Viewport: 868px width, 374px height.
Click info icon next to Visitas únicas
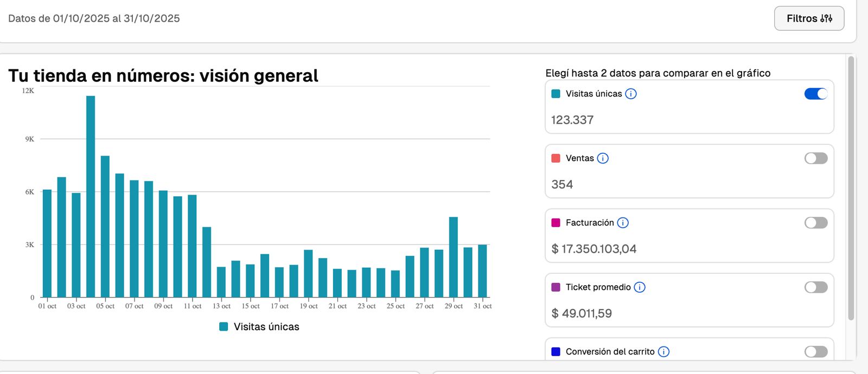click(x=630, y=94)
